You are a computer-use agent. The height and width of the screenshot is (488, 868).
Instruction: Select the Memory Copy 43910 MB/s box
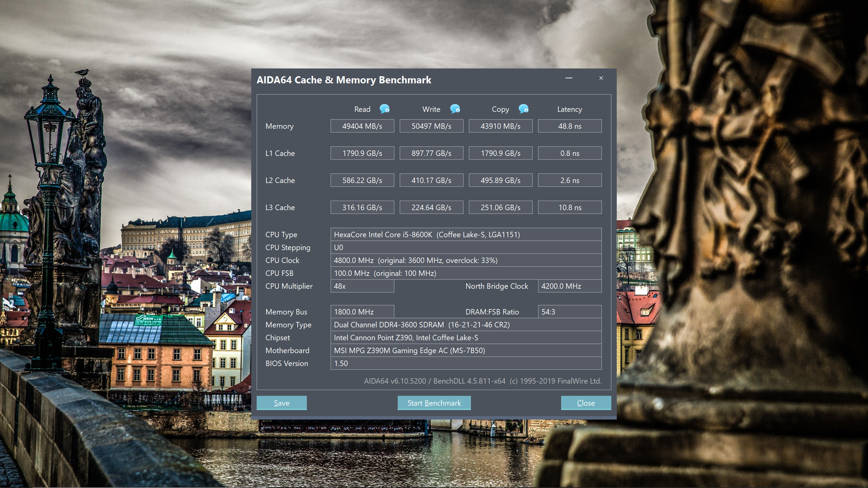click(x=500, y=126)
